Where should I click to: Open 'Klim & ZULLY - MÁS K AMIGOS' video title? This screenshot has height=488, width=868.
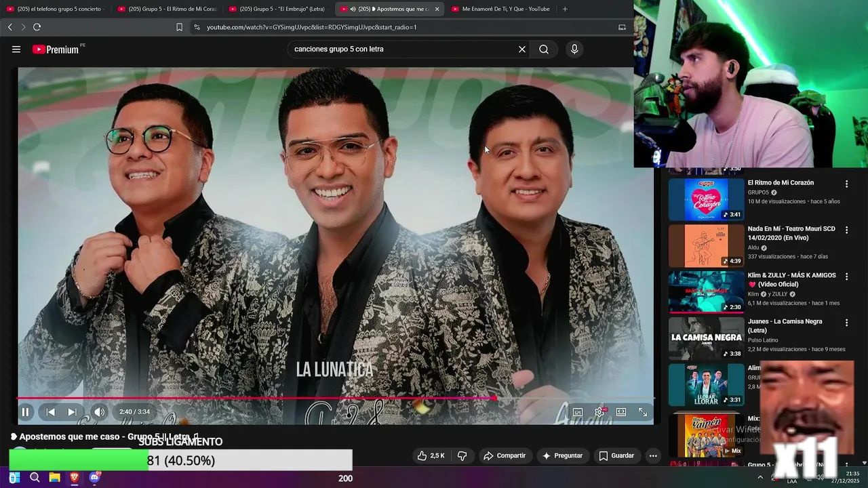[x=791, y=280]
